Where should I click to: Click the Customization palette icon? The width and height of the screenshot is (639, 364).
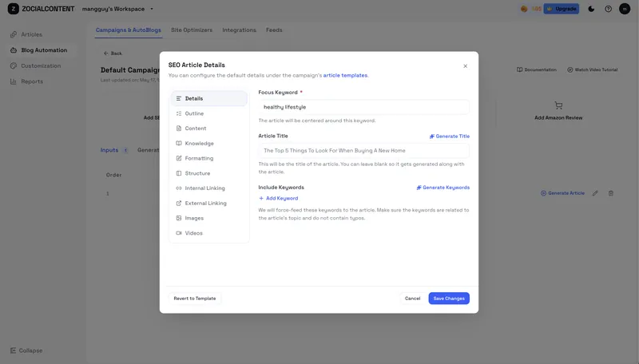[14, 66]
